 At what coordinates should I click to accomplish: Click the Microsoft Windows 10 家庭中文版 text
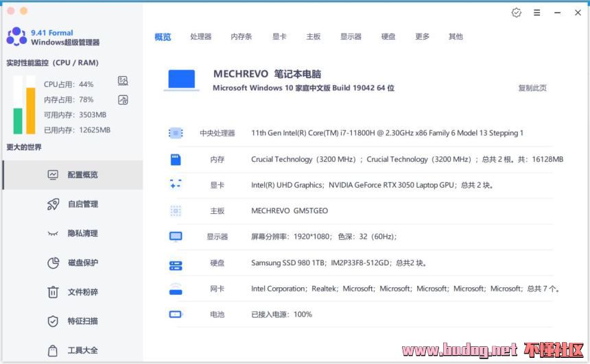pyautogui.click(x=303, y=88)
